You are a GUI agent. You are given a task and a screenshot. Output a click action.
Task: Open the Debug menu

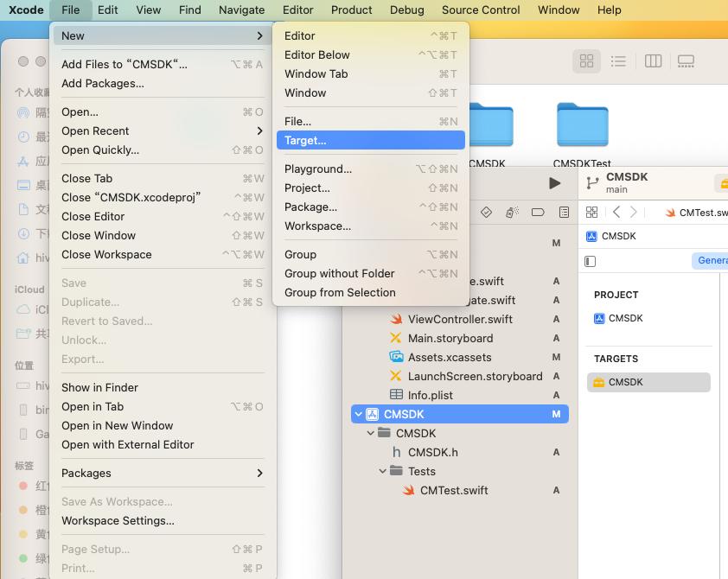point(406,10)
